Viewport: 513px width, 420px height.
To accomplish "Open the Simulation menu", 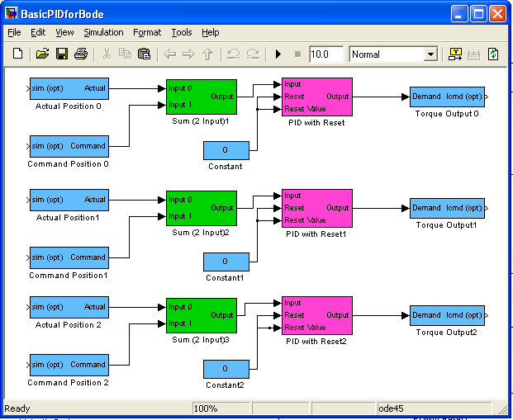I will pyautogui.click(x=103, y=32).
